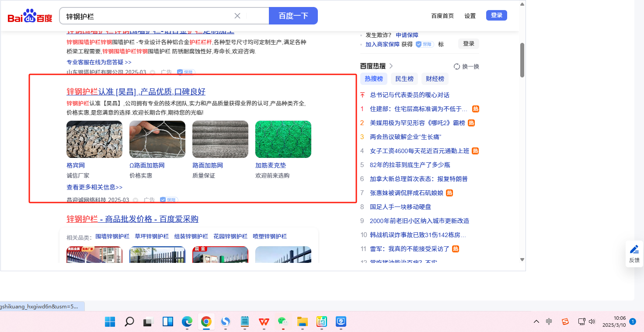Show hidden system tray icons

(536, 322)
